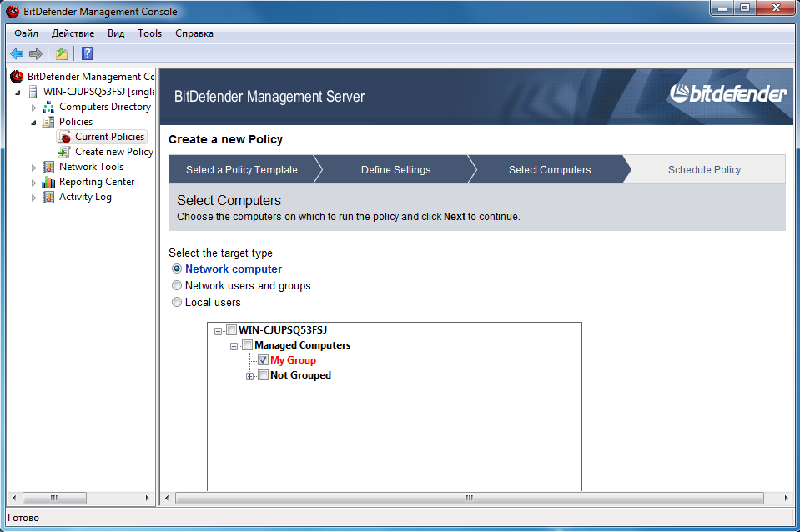Image resolution: width=800 pixels, height=532 pixels.
Task: Click the Up one level folder icon
Action: coord(62,53)
